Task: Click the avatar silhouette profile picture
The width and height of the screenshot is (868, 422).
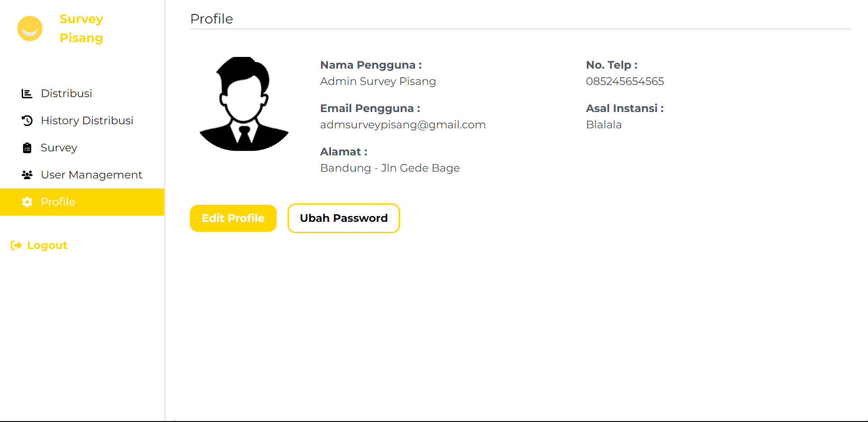Action: pyautogui.click(x=244, y=104)
